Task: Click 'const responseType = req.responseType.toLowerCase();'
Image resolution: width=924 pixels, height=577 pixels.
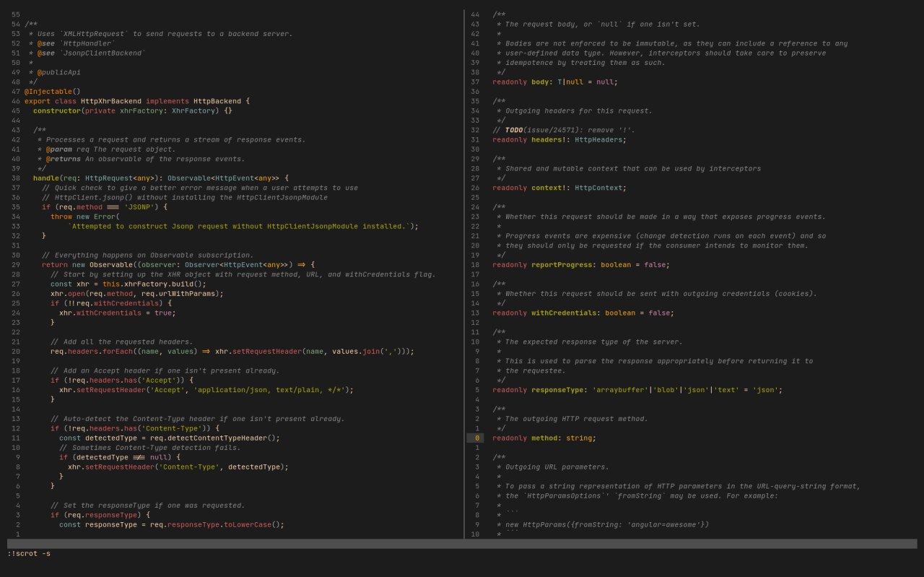Action: [172, 524]
